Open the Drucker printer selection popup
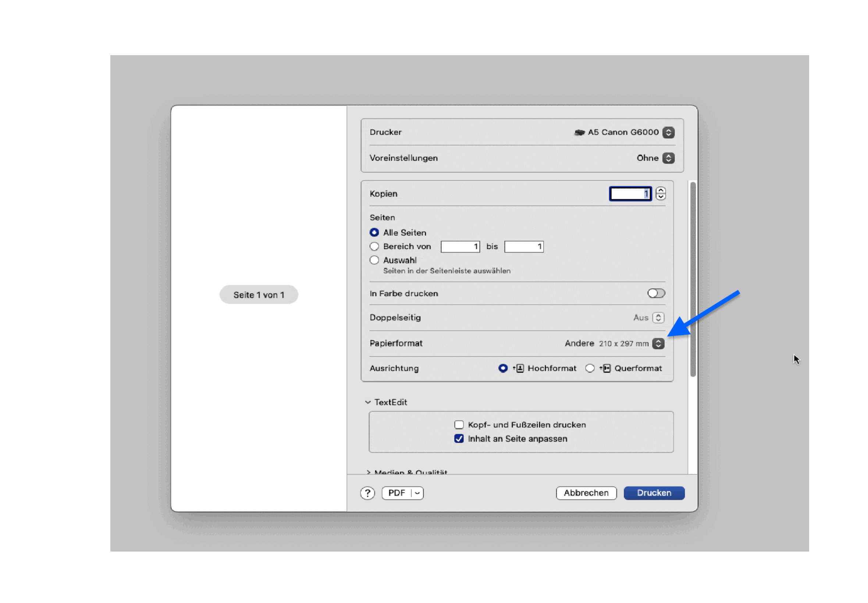 pyautogui.click(x=668, y=132)
